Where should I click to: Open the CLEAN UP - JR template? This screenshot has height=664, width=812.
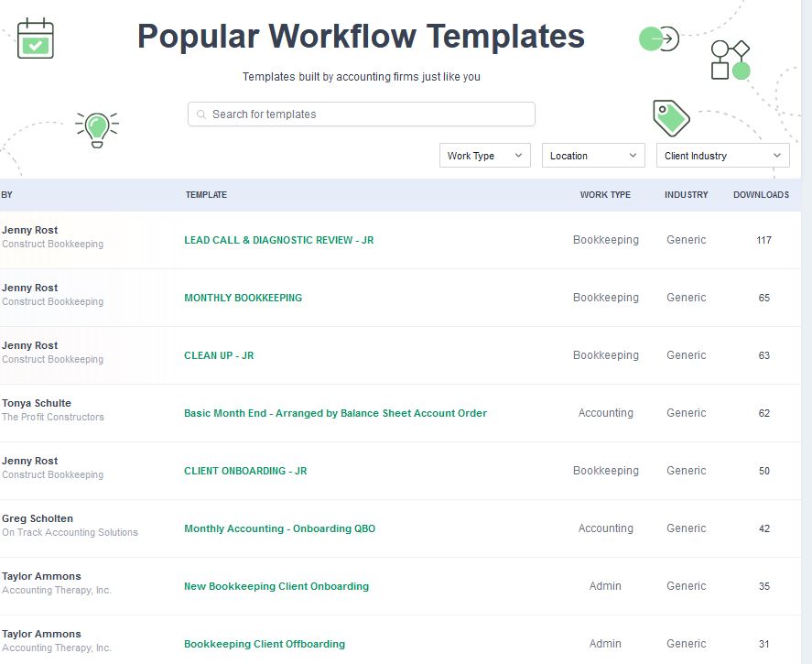[219, 355]
